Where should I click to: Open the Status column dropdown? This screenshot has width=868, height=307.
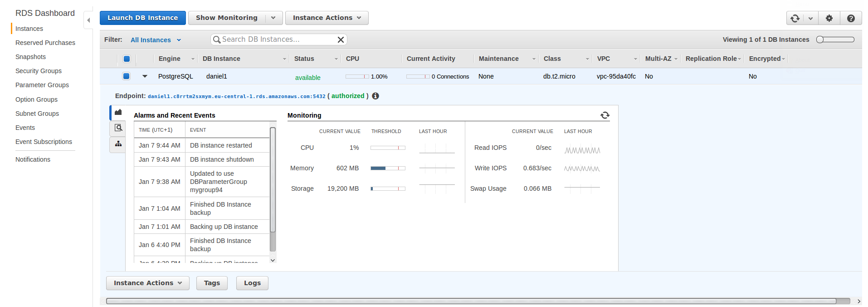click(x=336, y=59)
